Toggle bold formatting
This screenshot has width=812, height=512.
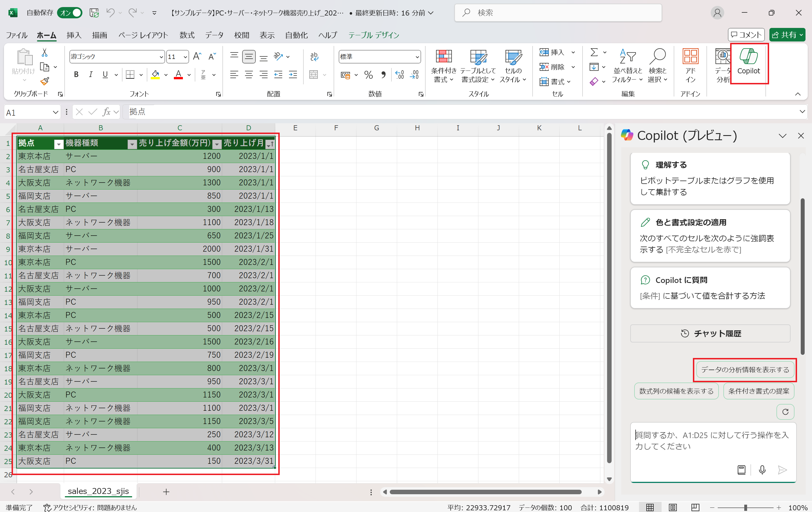(x=76, y=75)
